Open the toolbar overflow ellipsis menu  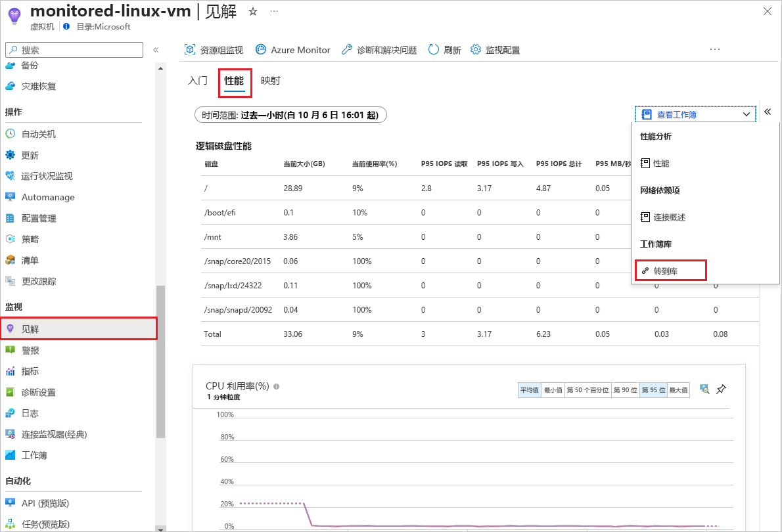click(715, 49)
